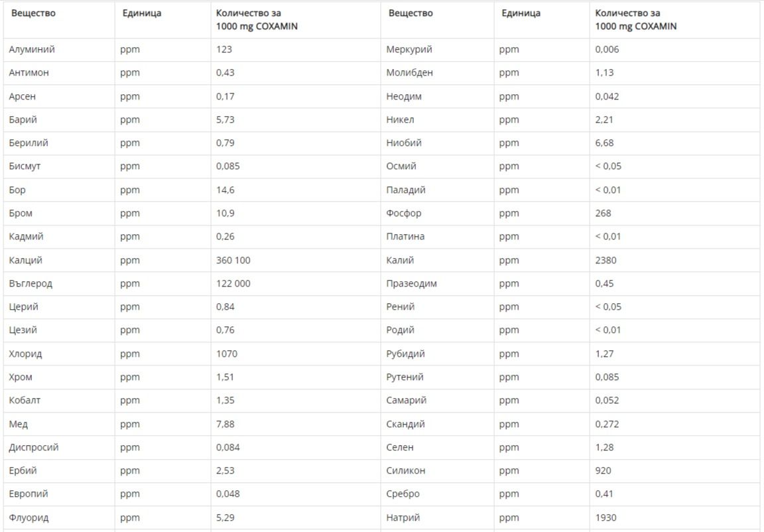The image size is (764, 532).
Task: Click the Натрий substance cell
Action: pos(403,517)
